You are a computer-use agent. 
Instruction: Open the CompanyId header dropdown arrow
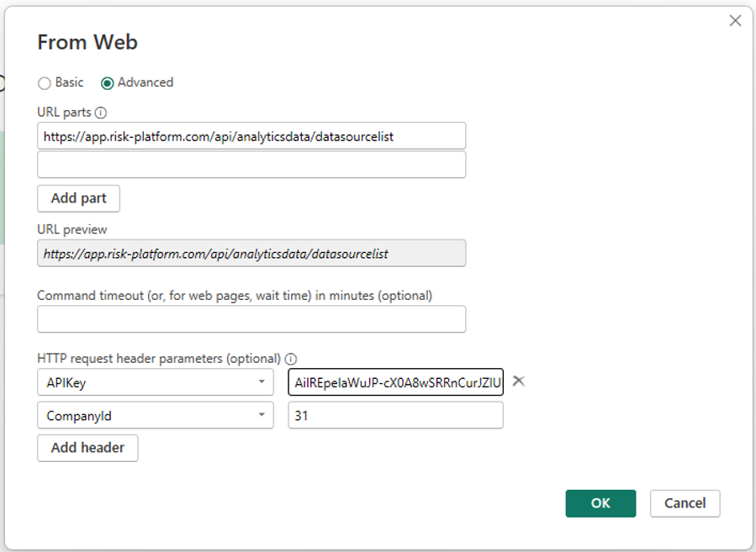[262, 415]
